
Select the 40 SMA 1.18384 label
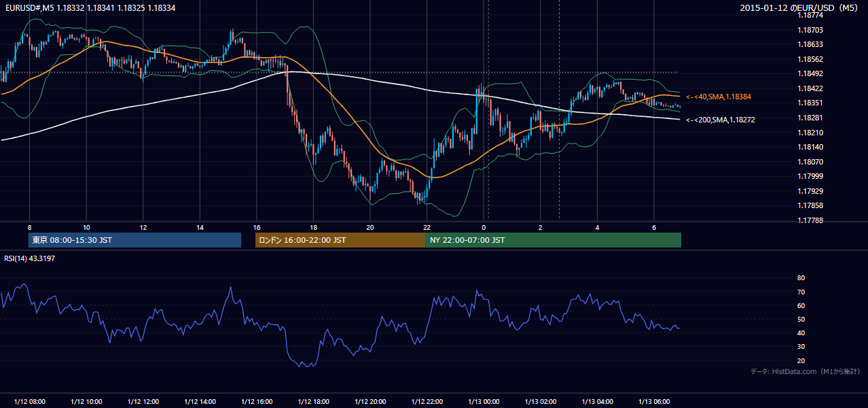719,97
